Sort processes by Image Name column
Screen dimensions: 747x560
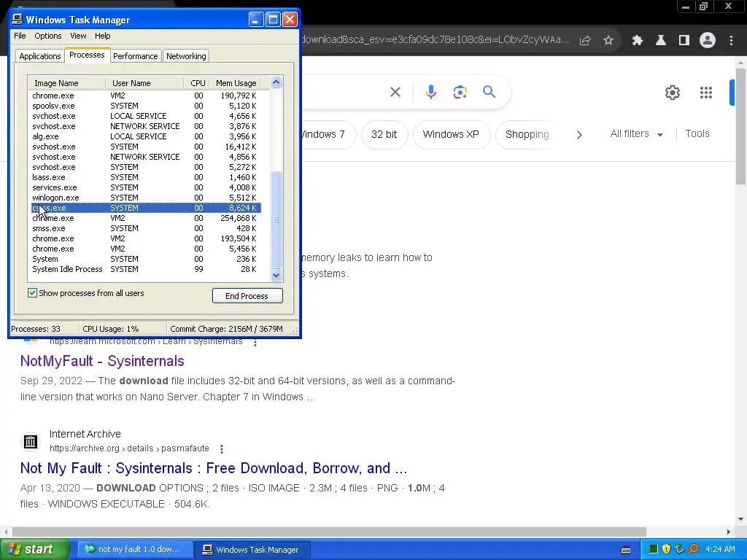click(66, 83)
